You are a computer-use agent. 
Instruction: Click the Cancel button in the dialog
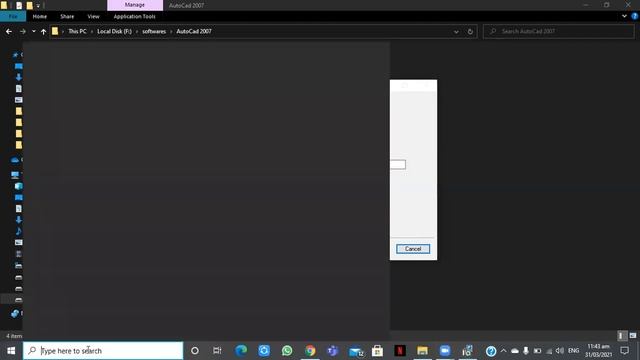(413, 249)
